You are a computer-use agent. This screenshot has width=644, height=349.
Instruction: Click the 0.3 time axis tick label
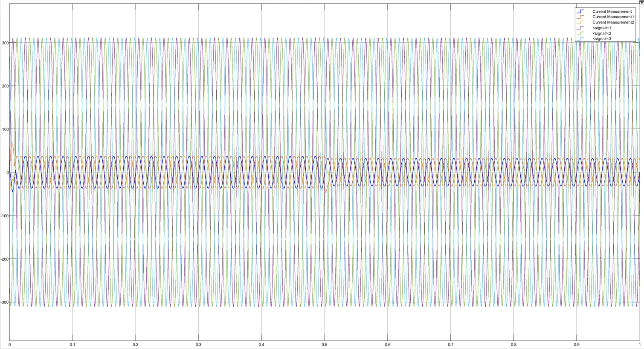point(199,345)
